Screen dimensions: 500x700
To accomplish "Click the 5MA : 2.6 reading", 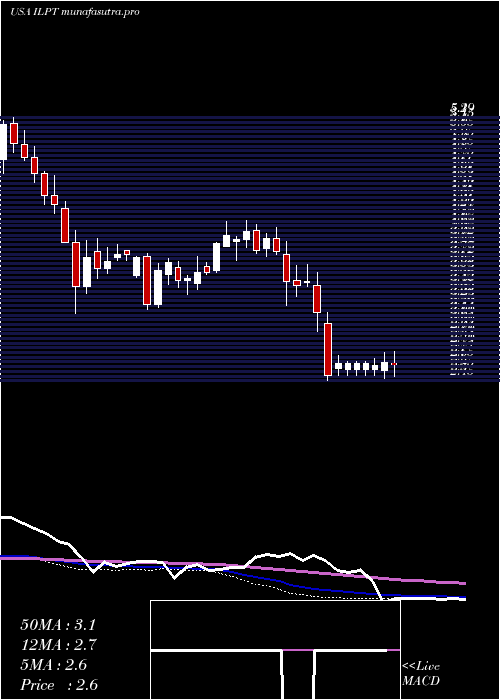I will coord(54,665).
